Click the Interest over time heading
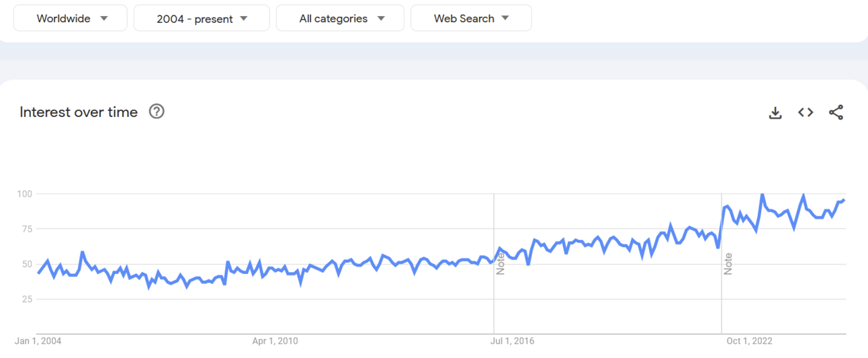Viewport: 868px width, 358px height. [79, 112]
